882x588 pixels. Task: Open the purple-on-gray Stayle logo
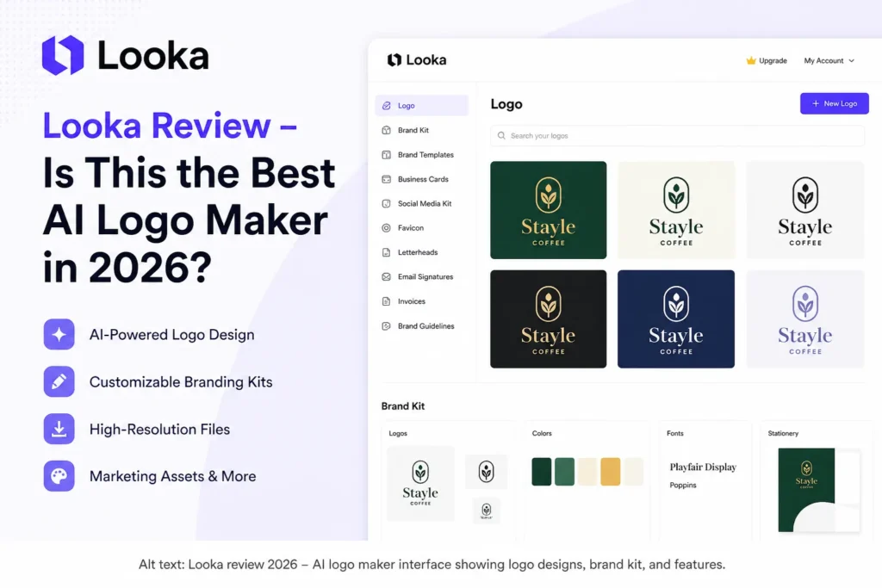[x=805, y=319]
